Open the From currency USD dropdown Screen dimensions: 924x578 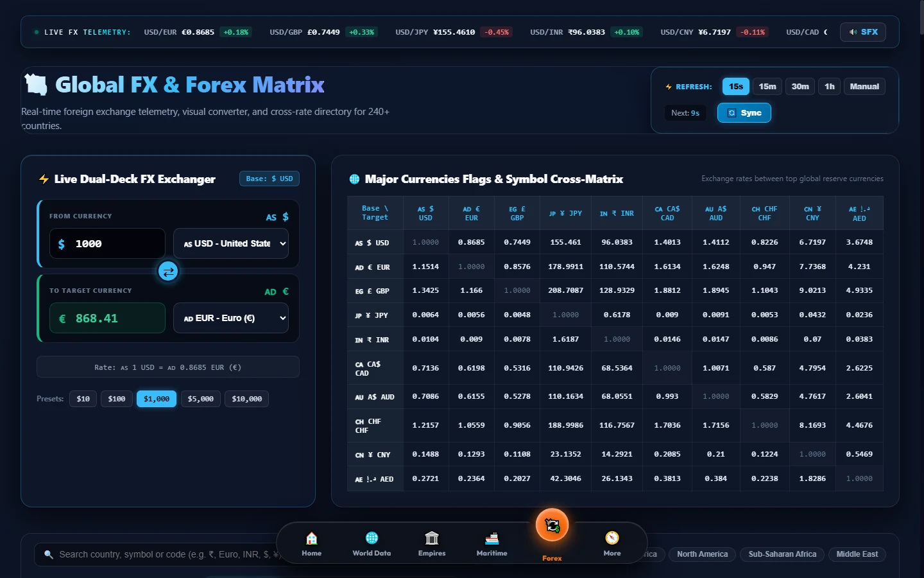(231, 243)
